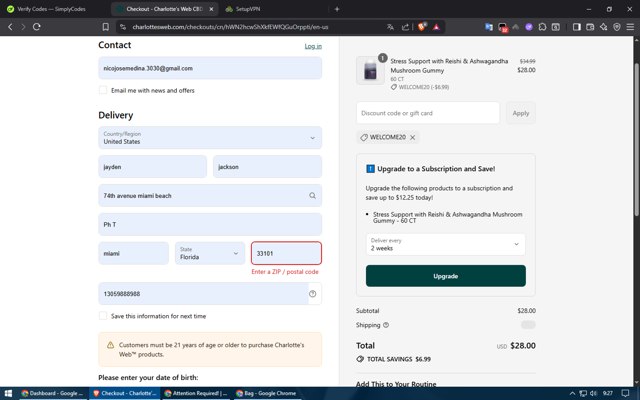Open the Brave Shields lion icon
Image resolution: width=640 pixels, height=400 pixels.
(422, 27)
